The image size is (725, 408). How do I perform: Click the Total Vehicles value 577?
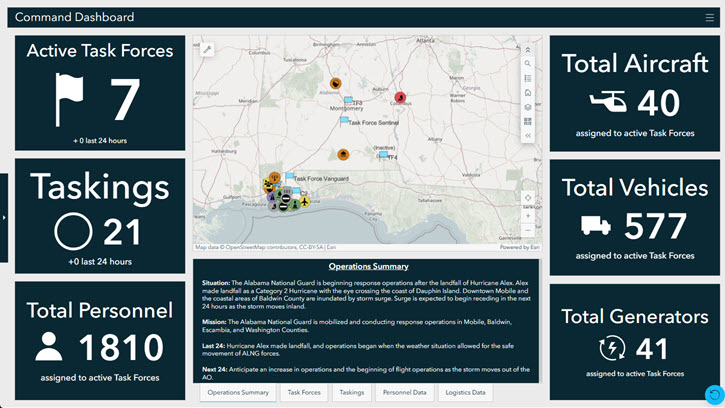coord(656,227)
